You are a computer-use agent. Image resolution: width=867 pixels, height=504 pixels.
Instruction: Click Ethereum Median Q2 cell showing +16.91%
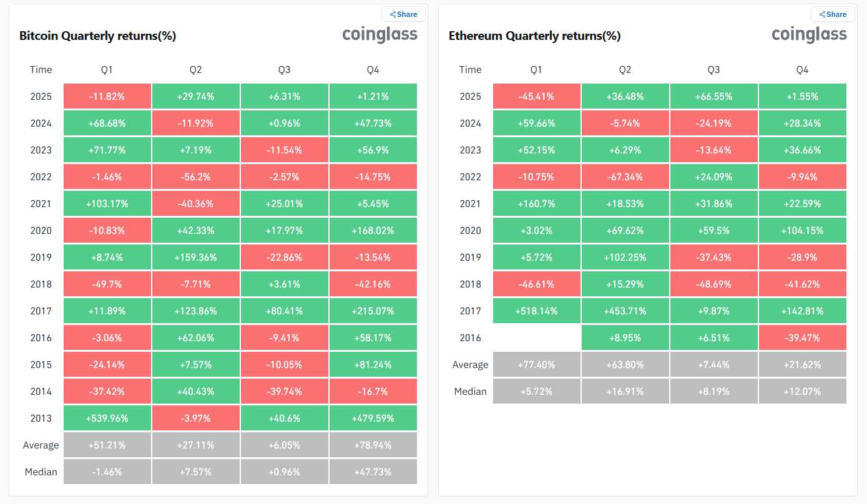pos(625,392)
